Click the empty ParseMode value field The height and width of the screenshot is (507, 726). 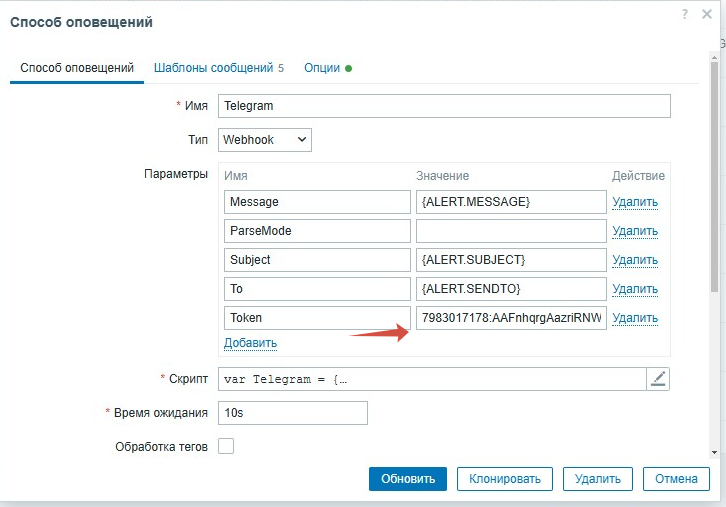(511, 231)
